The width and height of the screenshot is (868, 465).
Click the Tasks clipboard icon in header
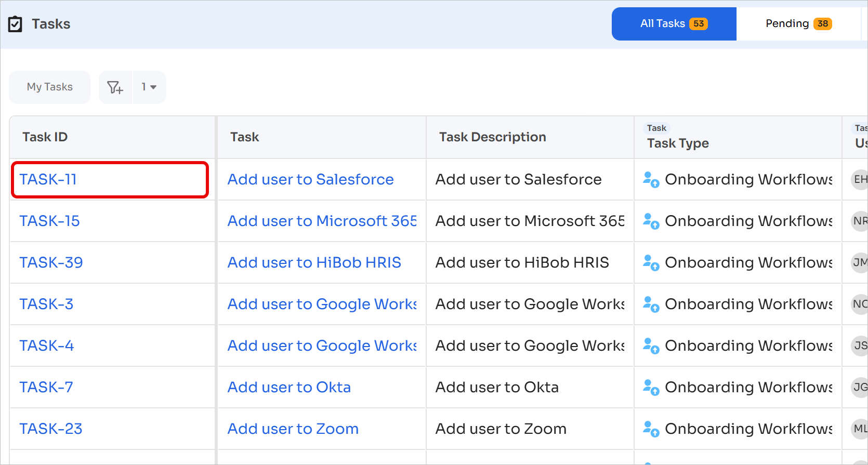pos(15,24)
